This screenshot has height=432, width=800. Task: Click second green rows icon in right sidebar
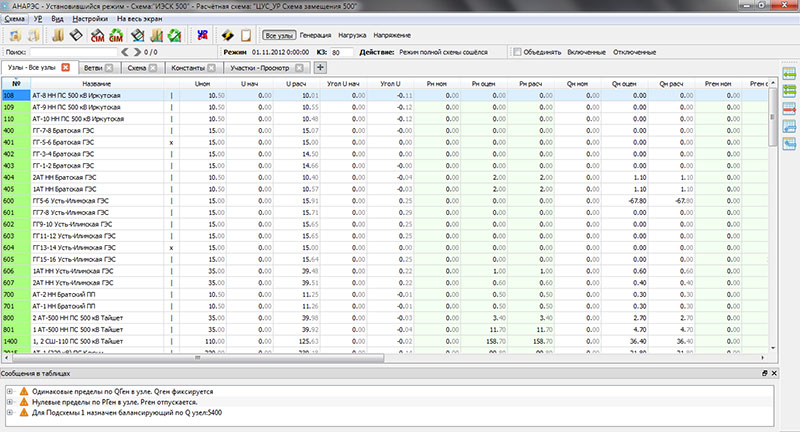tap(789, 91)
